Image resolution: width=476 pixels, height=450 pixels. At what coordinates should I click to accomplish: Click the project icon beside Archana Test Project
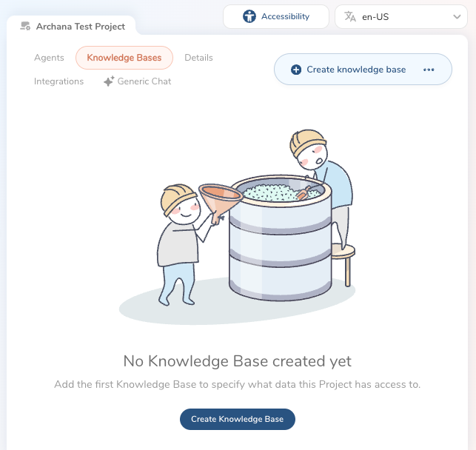click(x=26, y=27)
